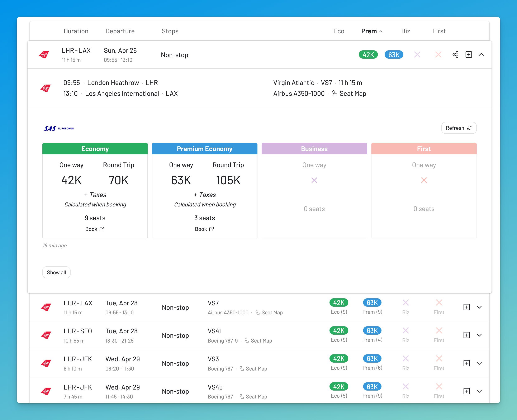Image resolution: width=517 pixels, height=420 pixels.
Task: Click Virgin Atlantic logo on LHR-SFO row
Action: pos(46,335)
